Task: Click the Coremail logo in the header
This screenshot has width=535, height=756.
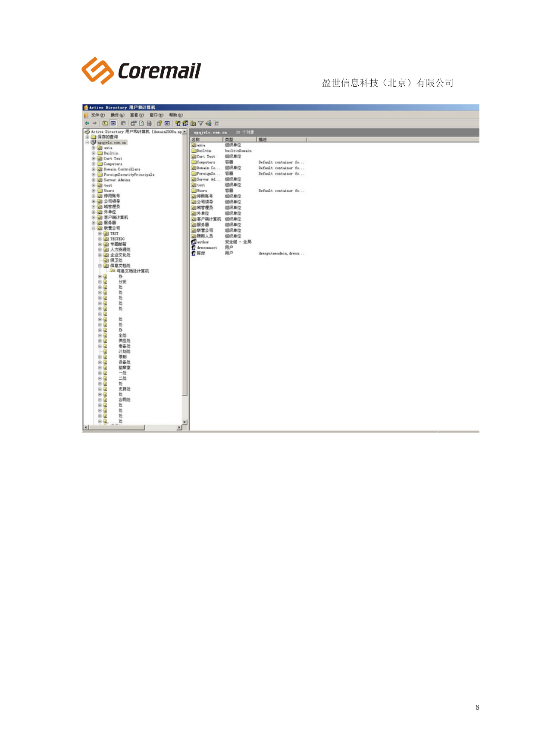Action: 141,71
